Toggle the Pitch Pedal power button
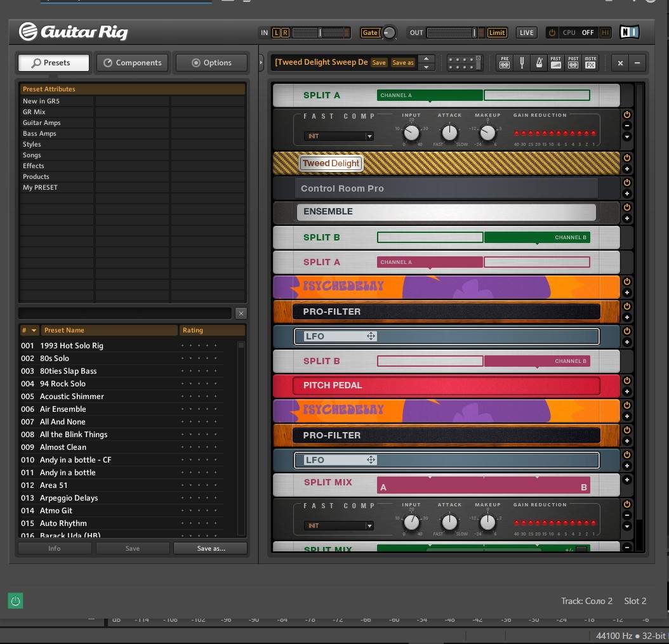The image size is (669, 644). 627,380
